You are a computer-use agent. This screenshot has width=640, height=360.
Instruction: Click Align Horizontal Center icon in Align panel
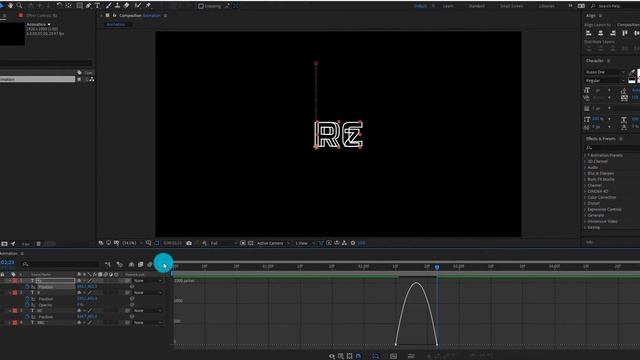pyautogui.click(x=600, y=33)
